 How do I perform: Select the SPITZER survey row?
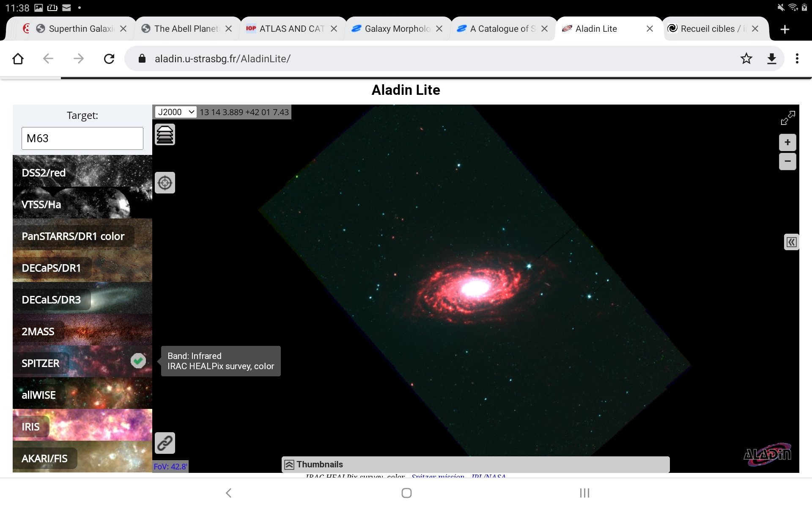(x=82, y=362)
